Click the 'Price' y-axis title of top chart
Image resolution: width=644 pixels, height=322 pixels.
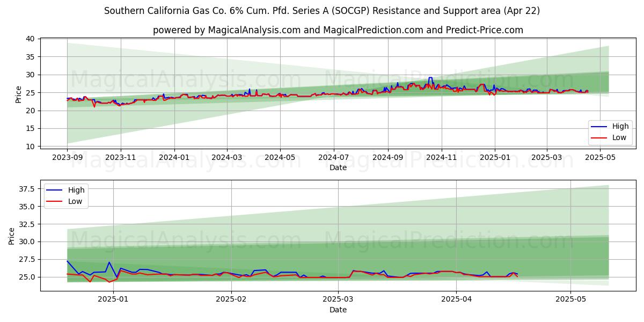[18, 94]
